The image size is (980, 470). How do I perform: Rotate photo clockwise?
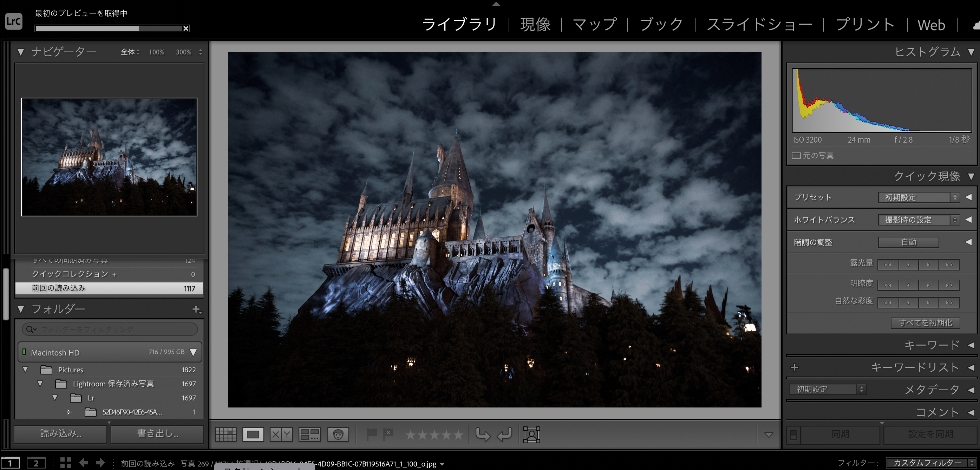(x=505, y=434)
